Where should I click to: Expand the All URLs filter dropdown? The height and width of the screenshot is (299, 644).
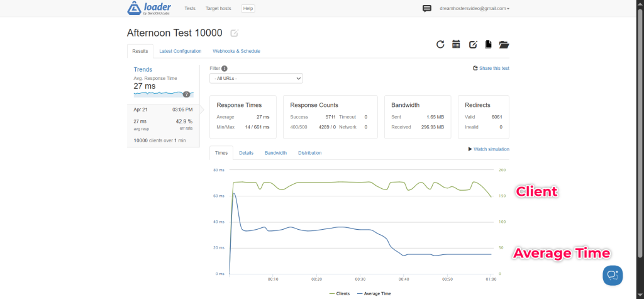(x=256, y=79)
